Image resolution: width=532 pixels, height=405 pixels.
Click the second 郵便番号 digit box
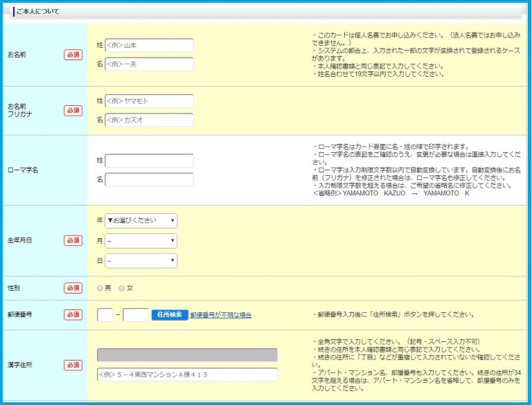135,315
